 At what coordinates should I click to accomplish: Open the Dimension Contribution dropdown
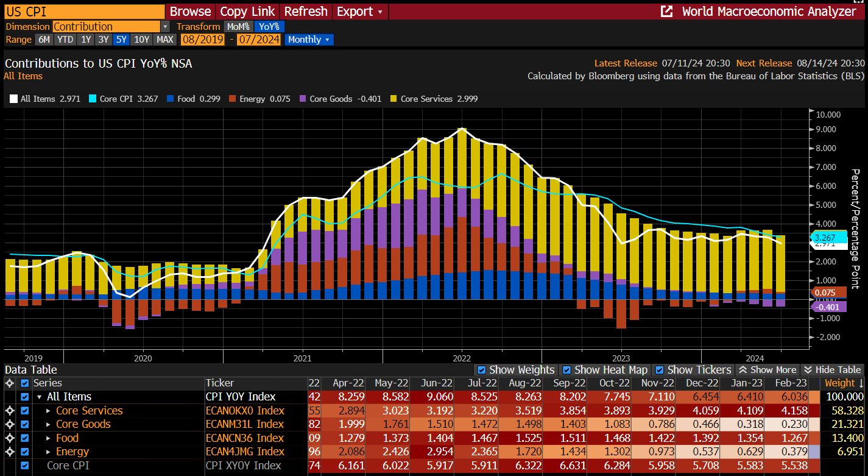click(165, 27)
